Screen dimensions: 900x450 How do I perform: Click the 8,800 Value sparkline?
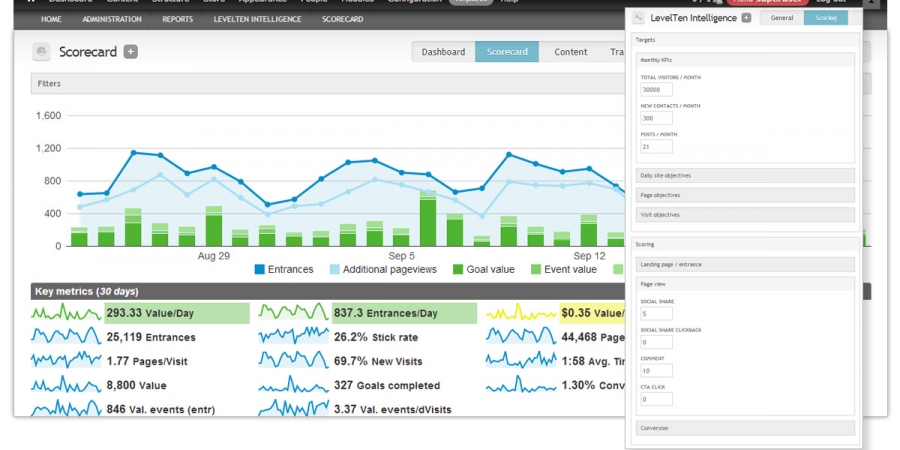tap(66, 385)
